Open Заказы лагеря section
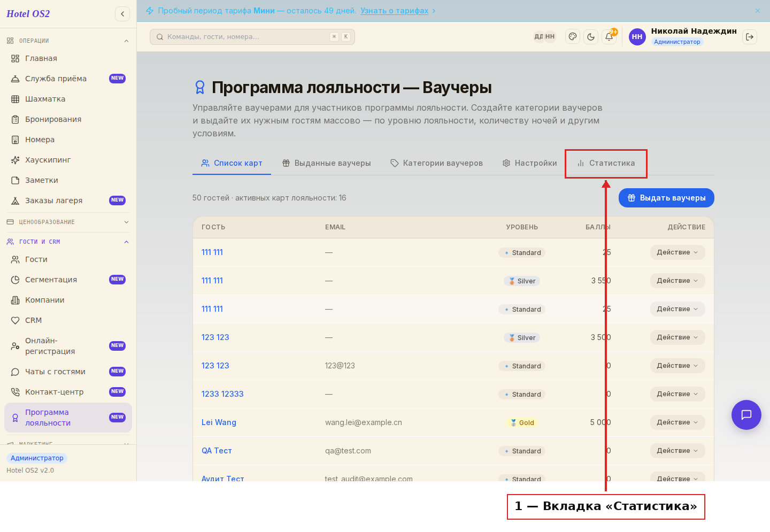This screenshot has width=770, height=532. (68, 201)
